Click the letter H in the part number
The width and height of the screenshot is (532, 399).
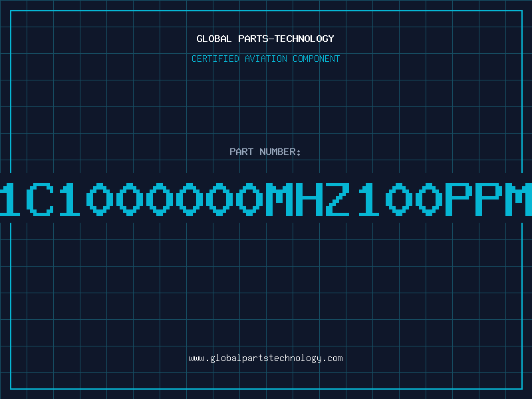pyautogui.click(x=309, y=199)
